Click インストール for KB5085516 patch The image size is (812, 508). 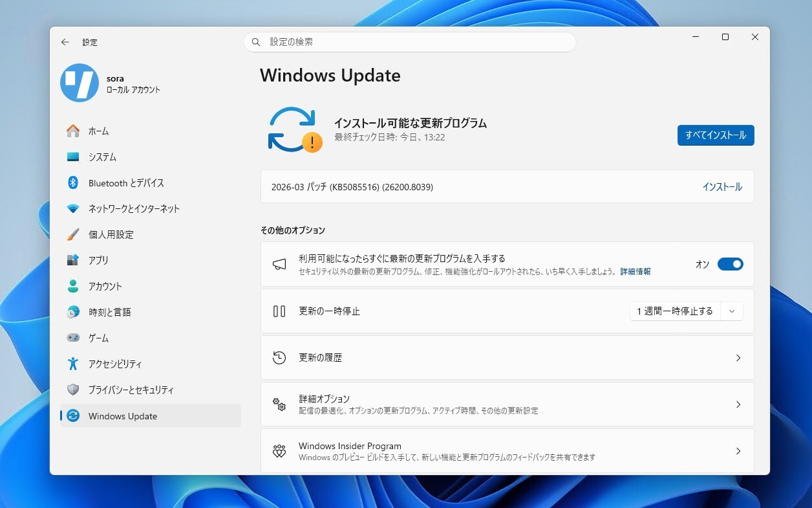click(x=722, y=187)
